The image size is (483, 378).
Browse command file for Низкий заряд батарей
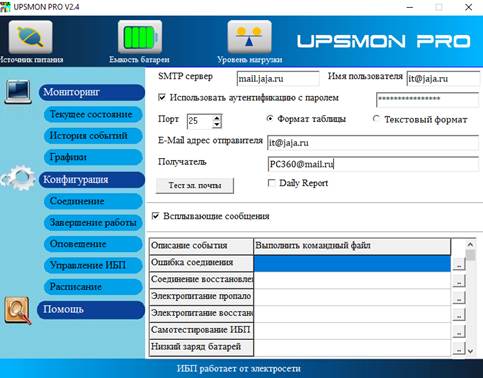(x=459, y=348)
